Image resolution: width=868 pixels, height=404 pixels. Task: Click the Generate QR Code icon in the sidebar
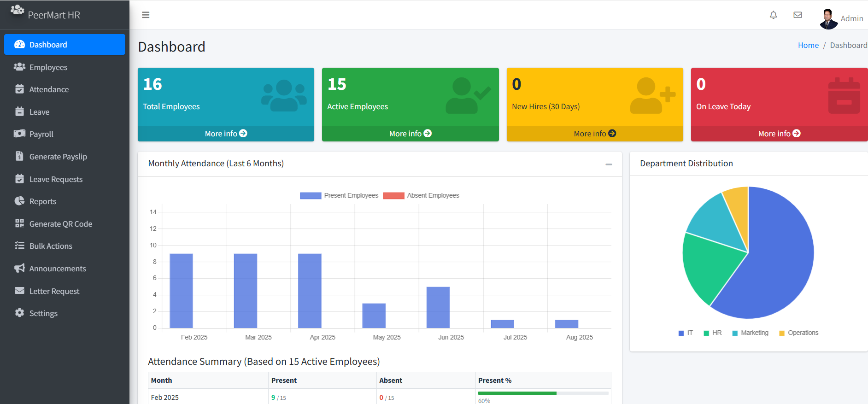pyautogui.click(x=19, y=223)
